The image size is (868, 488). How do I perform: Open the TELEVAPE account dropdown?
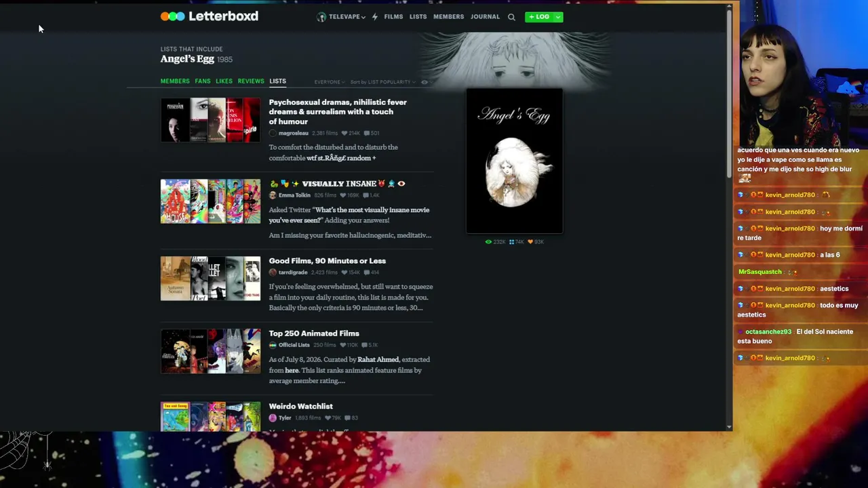347,17
